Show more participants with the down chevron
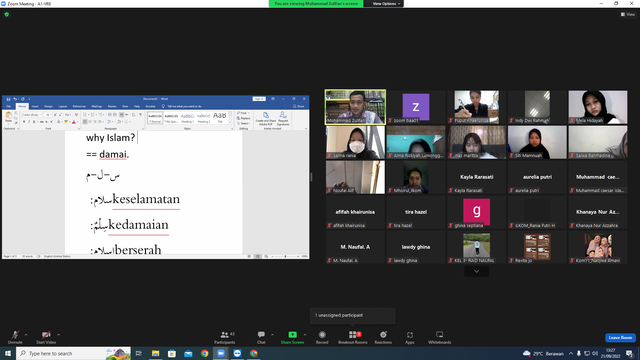 tap(476, 271)
